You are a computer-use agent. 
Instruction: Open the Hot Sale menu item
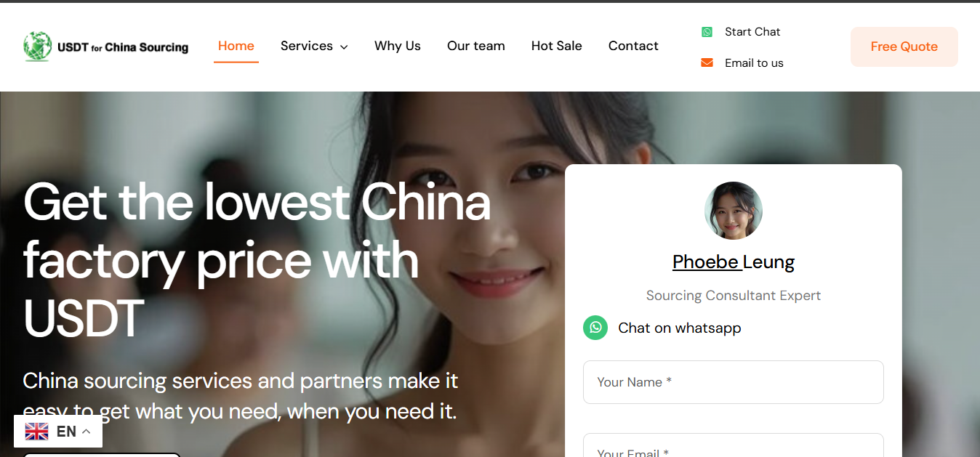pos(557,46)
